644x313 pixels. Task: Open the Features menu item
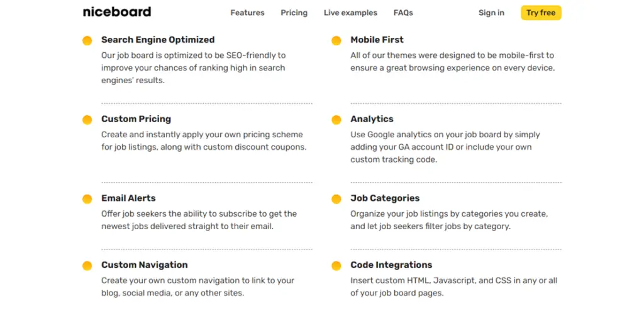point(247,13)
